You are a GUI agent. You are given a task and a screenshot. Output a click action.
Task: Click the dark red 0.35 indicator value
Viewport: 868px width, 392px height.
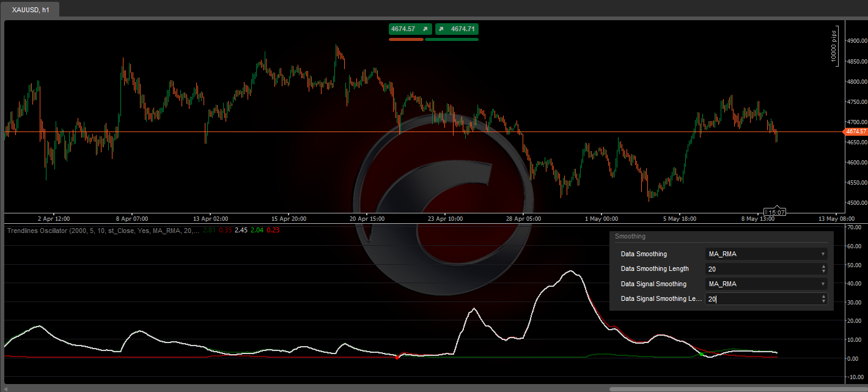pyautogui.click(x=225, y=230)
